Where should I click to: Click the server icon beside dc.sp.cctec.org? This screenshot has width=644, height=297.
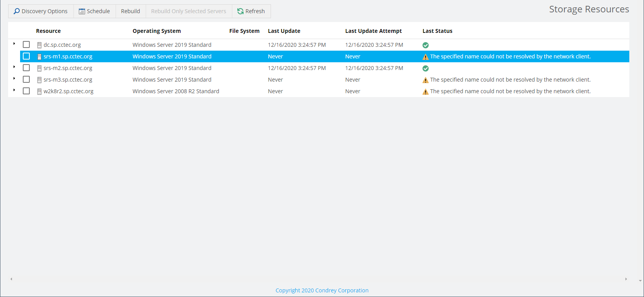39,45
